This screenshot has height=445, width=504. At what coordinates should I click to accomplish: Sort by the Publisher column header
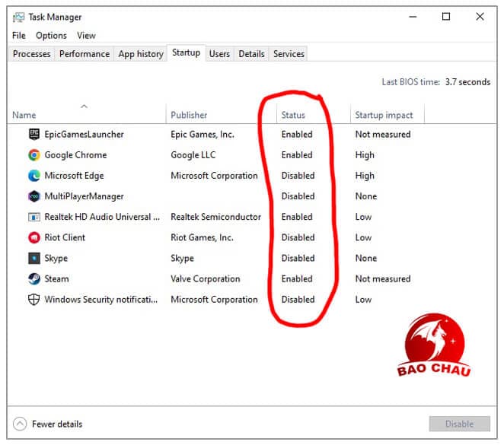click(221, 114)
